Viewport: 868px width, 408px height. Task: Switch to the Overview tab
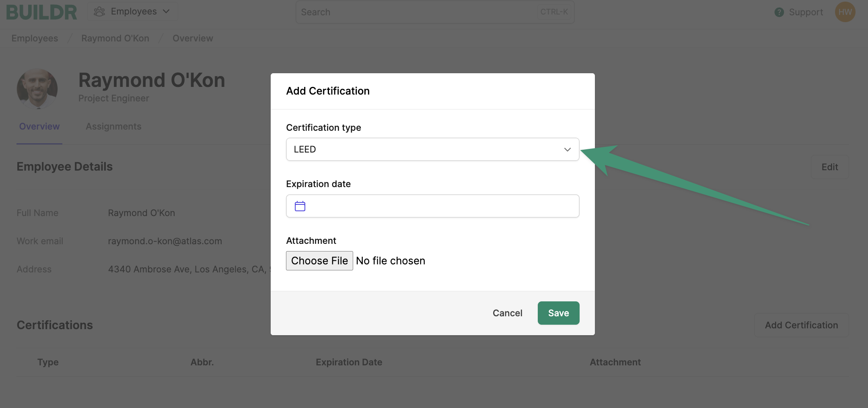tap(39, 126)
